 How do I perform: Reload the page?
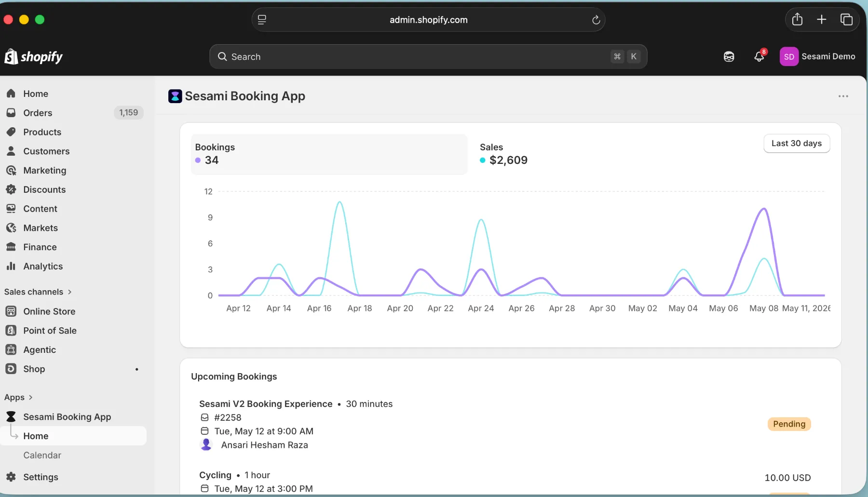coord(596,20)
